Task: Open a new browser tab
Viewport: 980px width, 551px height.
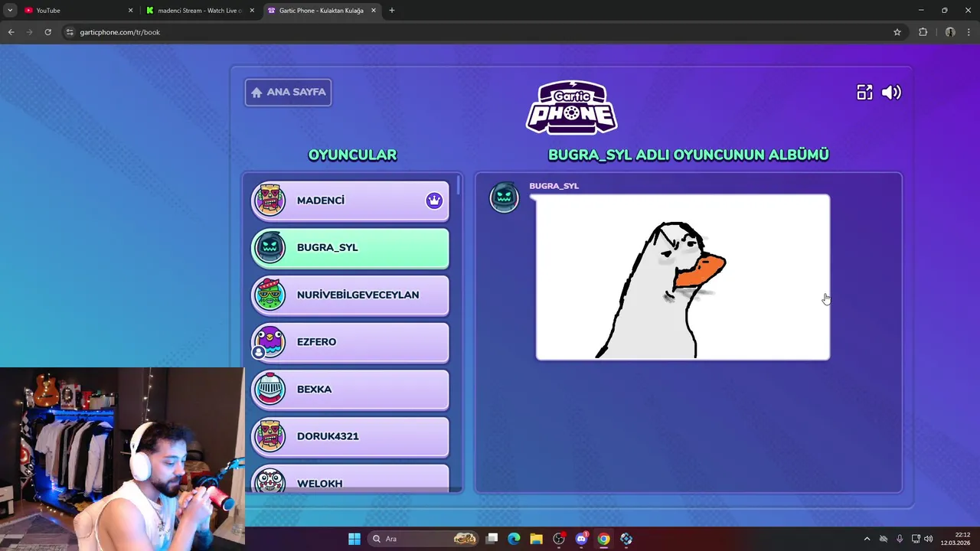Action: [x=392, y=11]
